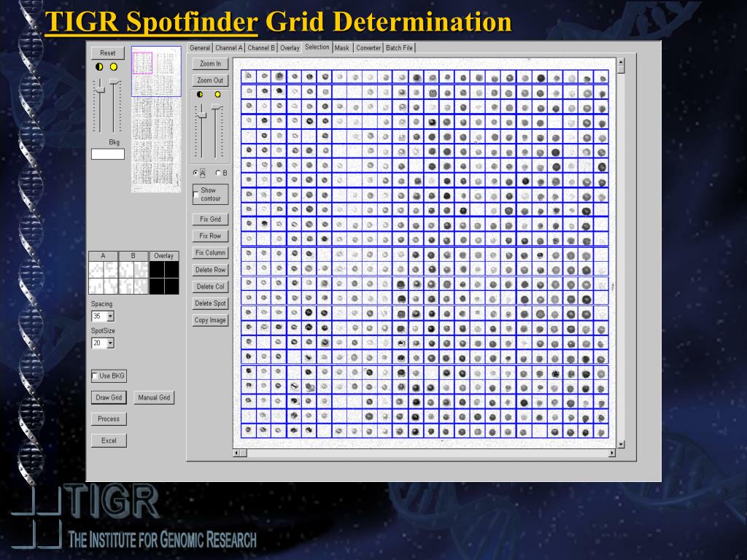Open the Selection tab
The height and width of the screenshot is (560, 747).
pyautogui.click(x=317, y=47)
